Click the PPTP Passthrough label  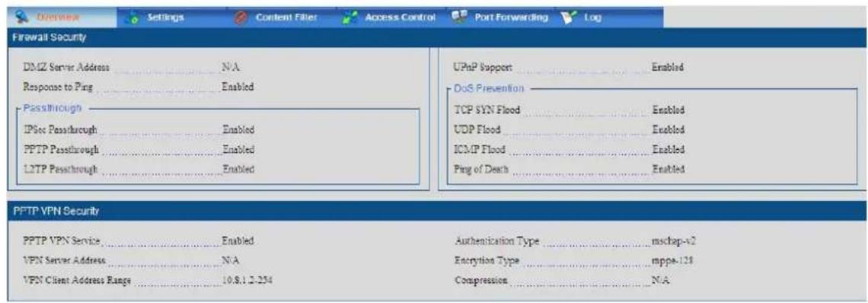click(x=61, y=149)
